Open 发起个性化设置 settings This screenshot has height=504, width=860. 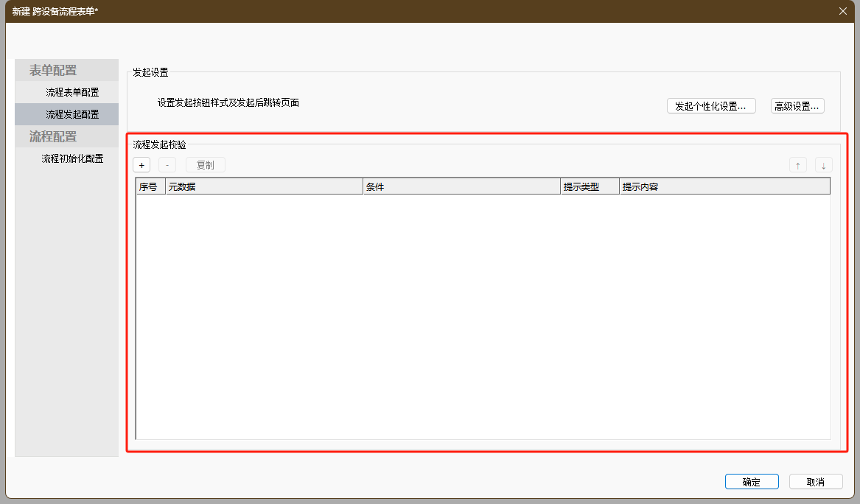[x=711, y=106]
